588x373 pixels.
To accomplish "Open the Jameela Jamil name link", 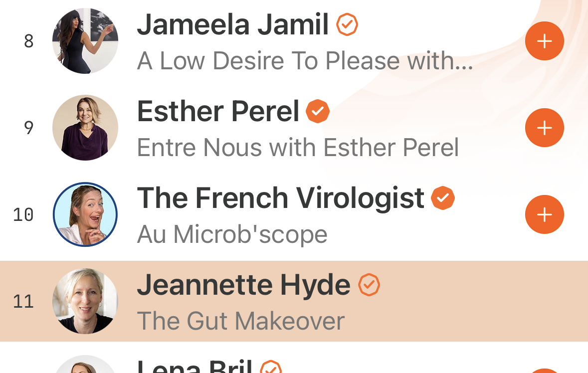I will click(233, 24).
